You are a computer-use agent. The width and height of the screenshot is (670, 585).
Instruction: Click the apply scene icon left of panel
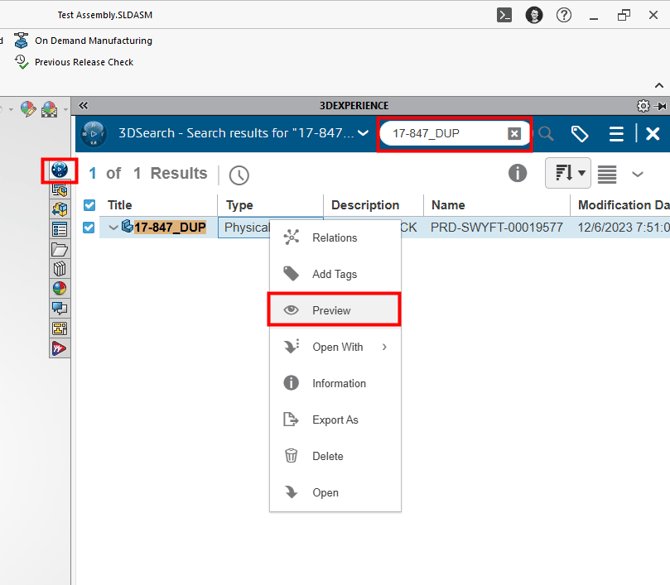coord(49,109)
